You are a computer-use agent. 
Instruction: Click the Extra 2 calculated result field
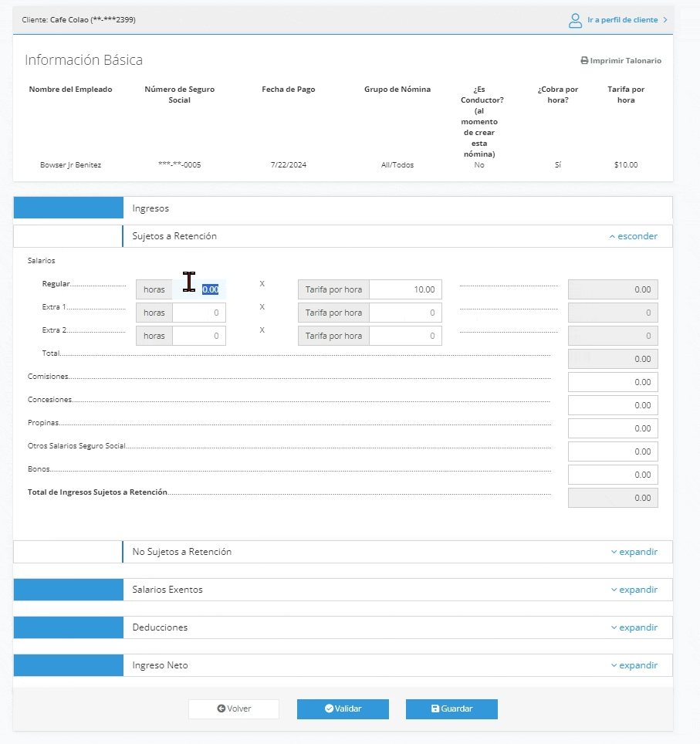pyautogui.click(x=613, y=336)
